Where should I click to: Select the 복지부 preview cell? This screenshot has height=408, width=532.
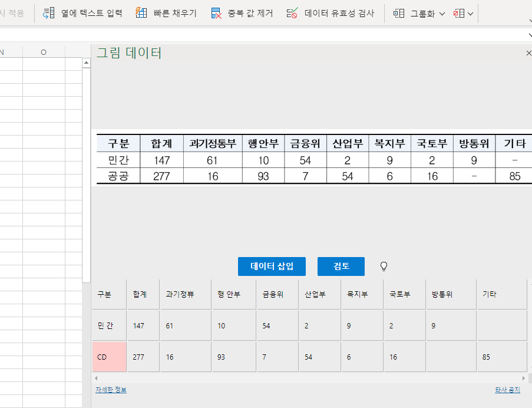(362, 294)
